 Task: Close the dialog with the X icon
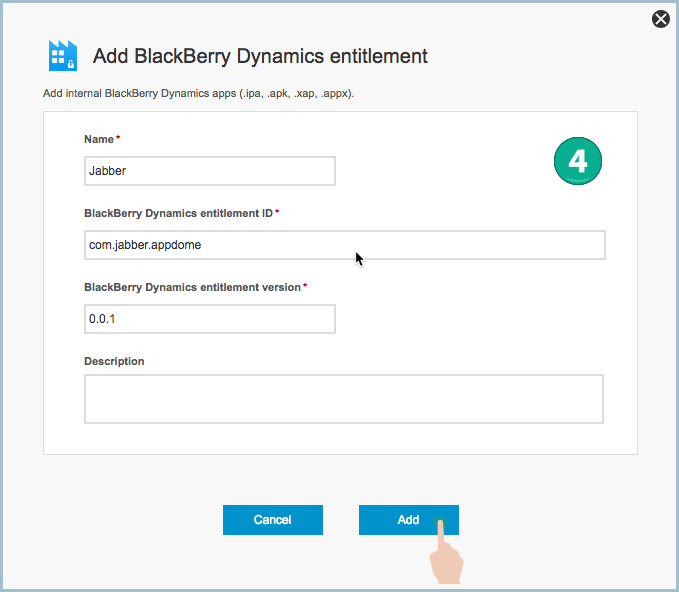pyautogui.click(x=661, y=19)
